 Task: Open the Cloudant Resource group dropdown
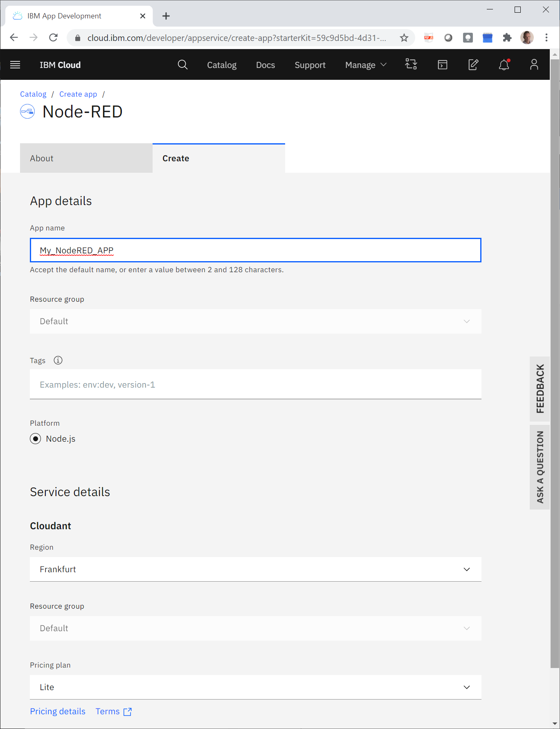(x=256, y=628)
